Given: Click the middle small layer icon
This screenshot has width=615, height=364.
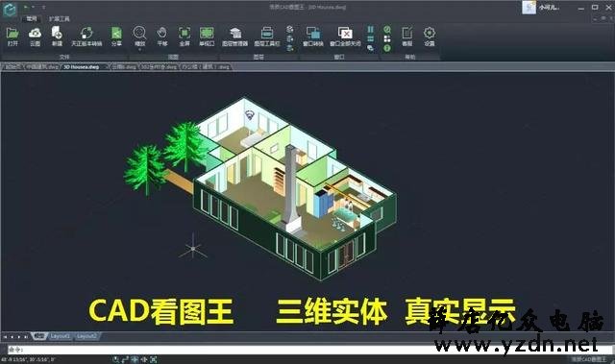Looking at the screenshot, I should tap(290, 38).
